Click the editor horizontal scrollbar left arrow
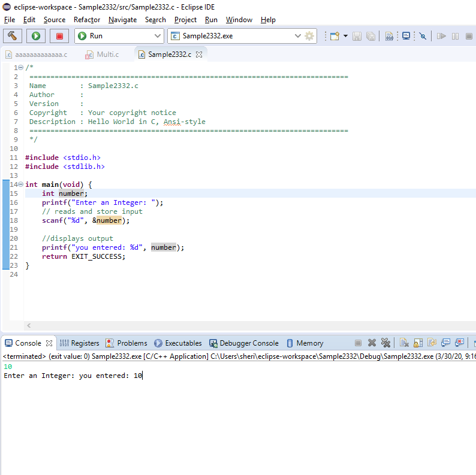Viewport: 476px width, 475px height. pyautogui.click(x=28, y=325)
